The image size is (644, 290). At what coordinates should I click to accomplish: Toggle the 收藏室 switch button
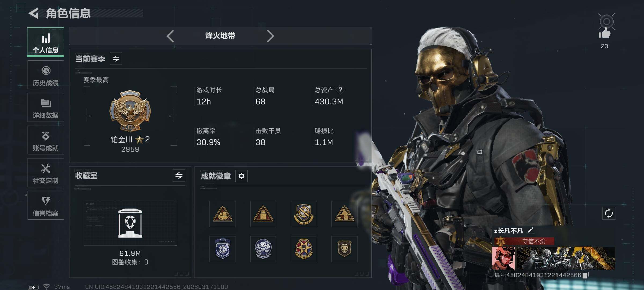tap(179, 176)
